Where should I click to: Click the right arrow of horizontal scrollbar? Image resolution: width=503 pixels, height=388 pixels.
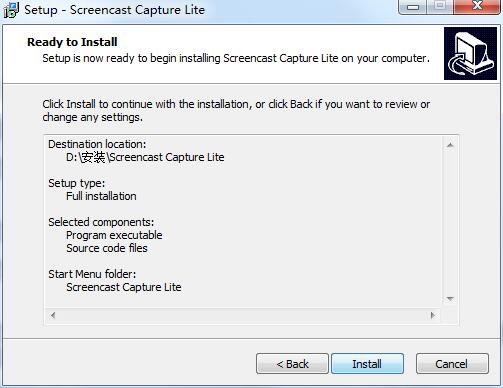click(433, 315)
